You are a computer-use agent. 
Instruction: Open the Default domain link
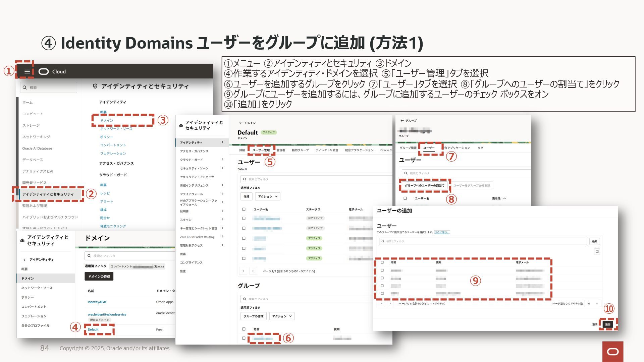pos(93,329)
